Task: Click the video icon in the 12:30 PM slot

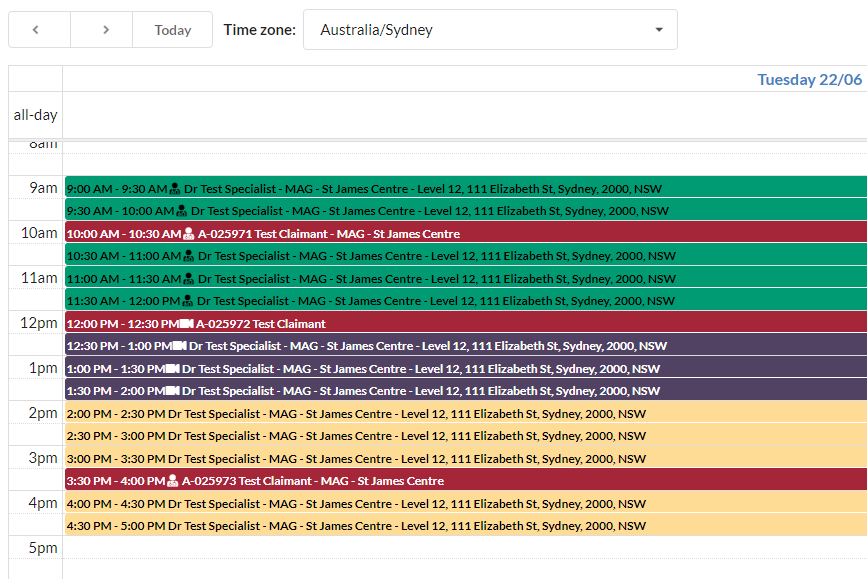Action: 179,346
